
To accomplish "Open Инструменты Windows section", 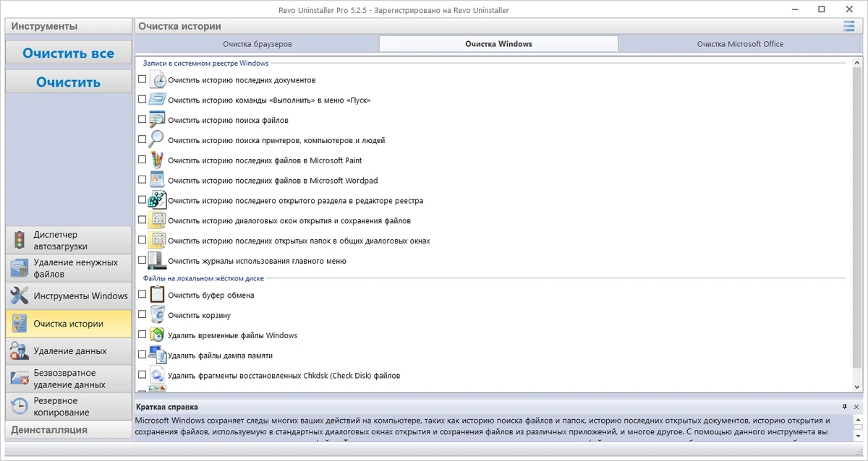I will (x=69, y=296).
